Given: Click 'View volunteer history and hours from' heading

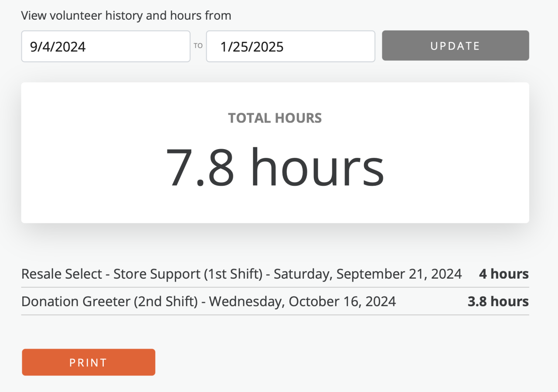Looking at the screenshot, I should pos(126,16).
